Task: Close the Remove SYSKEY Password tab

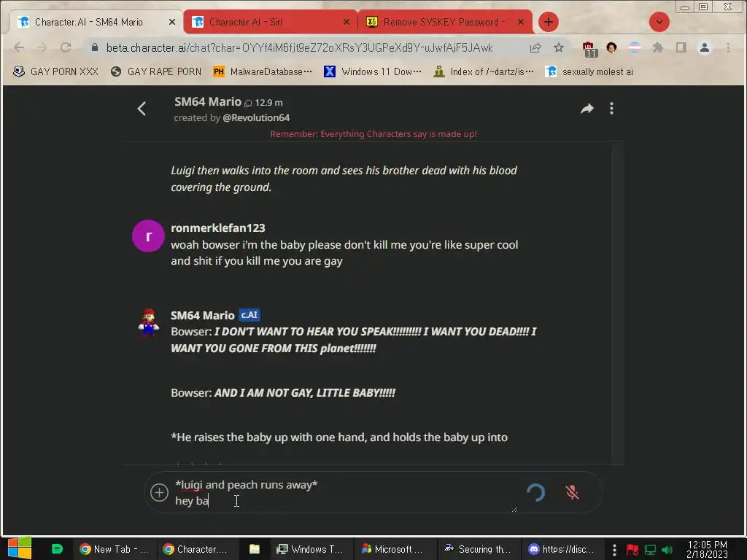Action: [521, 22]
